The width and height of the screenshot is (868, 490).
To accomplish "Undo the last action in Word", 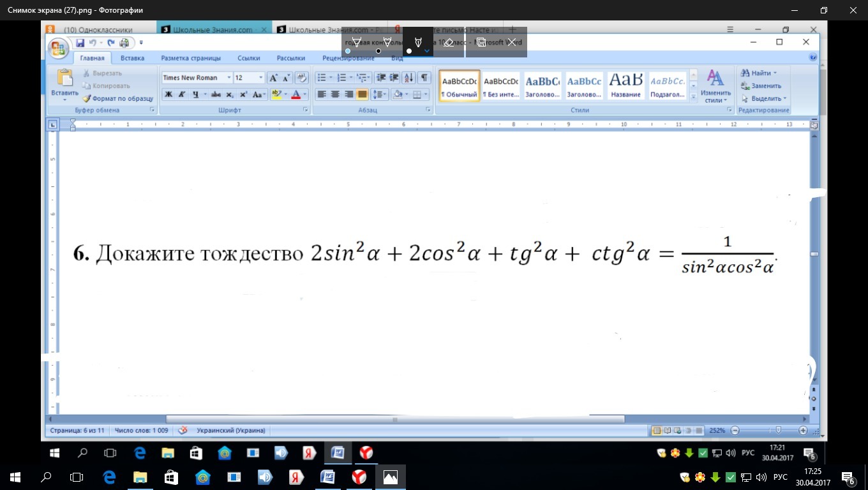I will [x=93, y=43].
